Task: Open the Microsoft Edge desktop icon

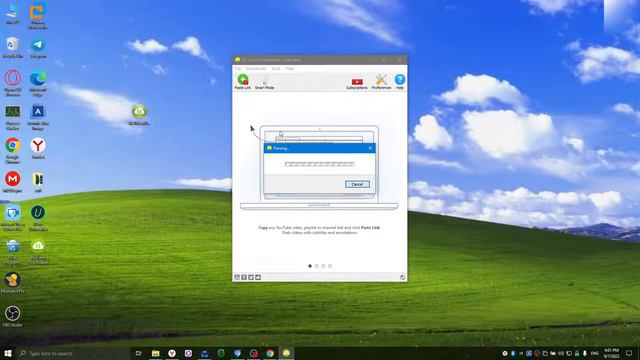Action: (38, 83)
